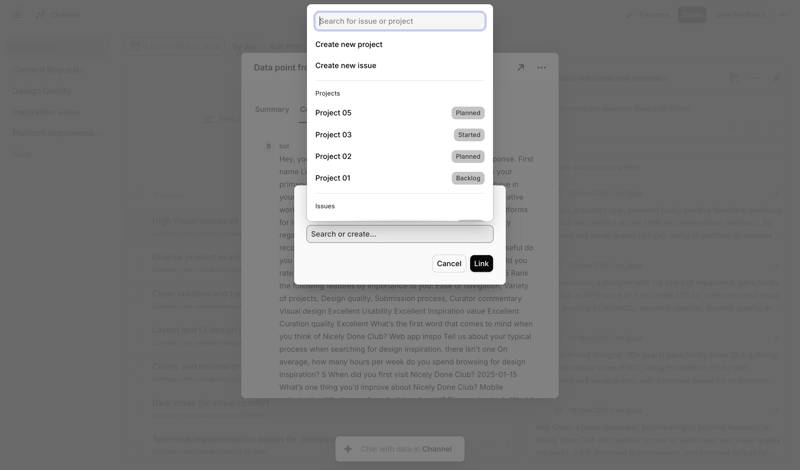Open the hamburger menu icon at top left

(x=18, y=15)
